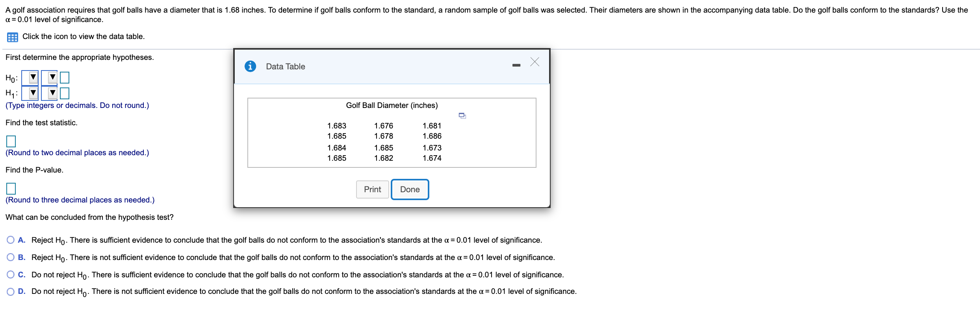This screenshot has width=980, height=312.
Task: Click 'First determine the appropriate hypotheses.' text
Action: point(80,57)
